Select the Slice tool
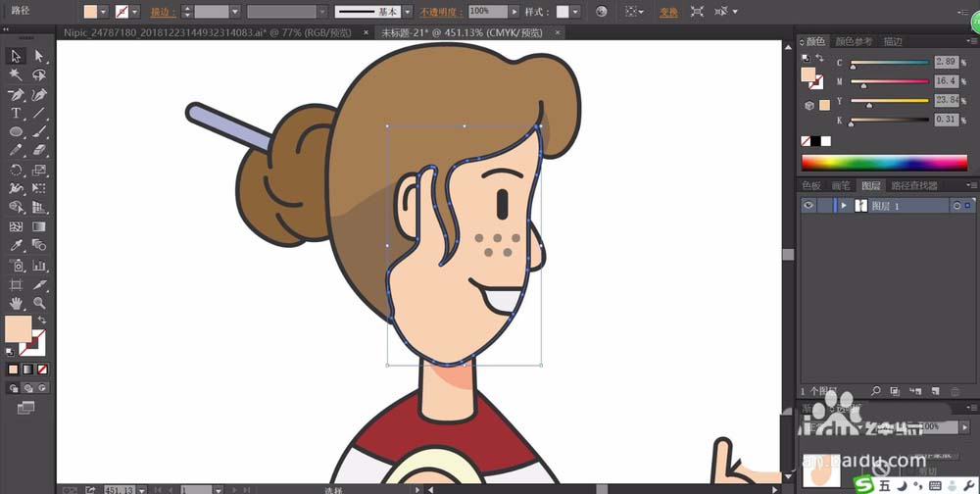 click(x=39, y=285)
